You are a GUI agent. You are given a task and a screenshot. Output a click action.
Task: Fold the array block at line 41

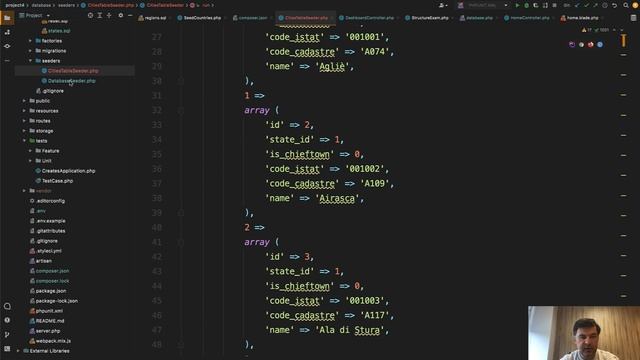tap(181, 242)
